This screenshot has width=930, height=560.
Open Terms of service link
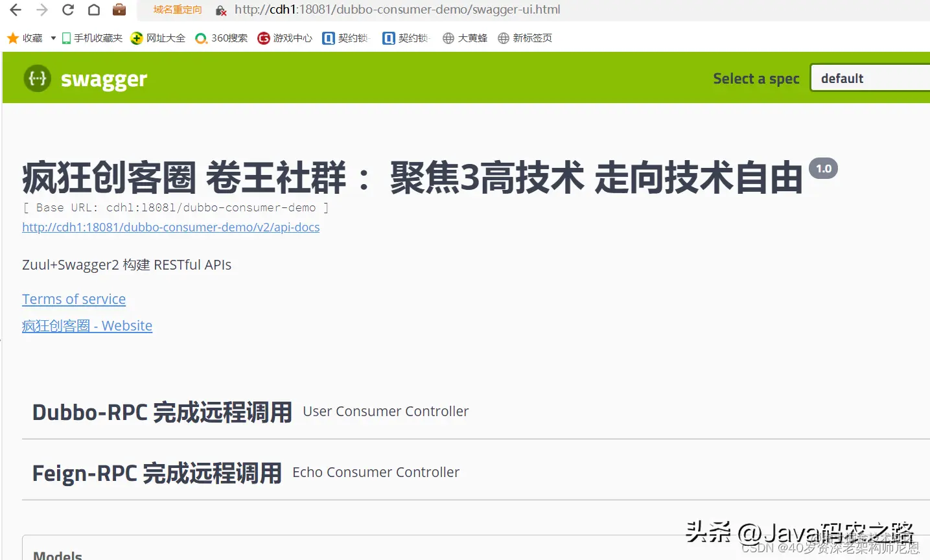(x=74, y=299)
